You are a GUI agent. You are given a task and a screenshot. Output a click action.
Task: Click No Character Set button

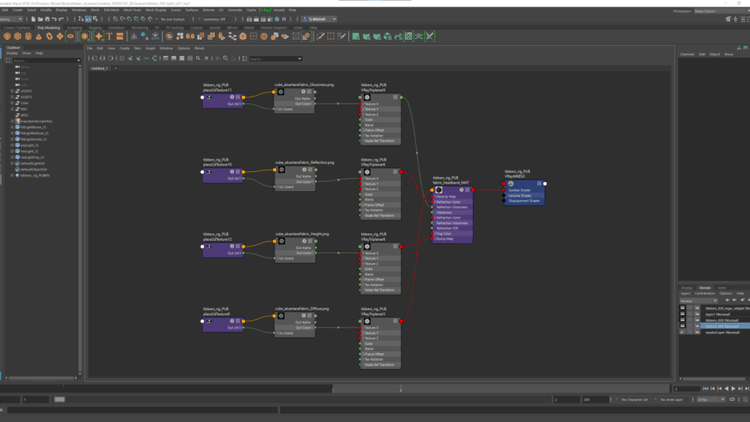point(634,400)
